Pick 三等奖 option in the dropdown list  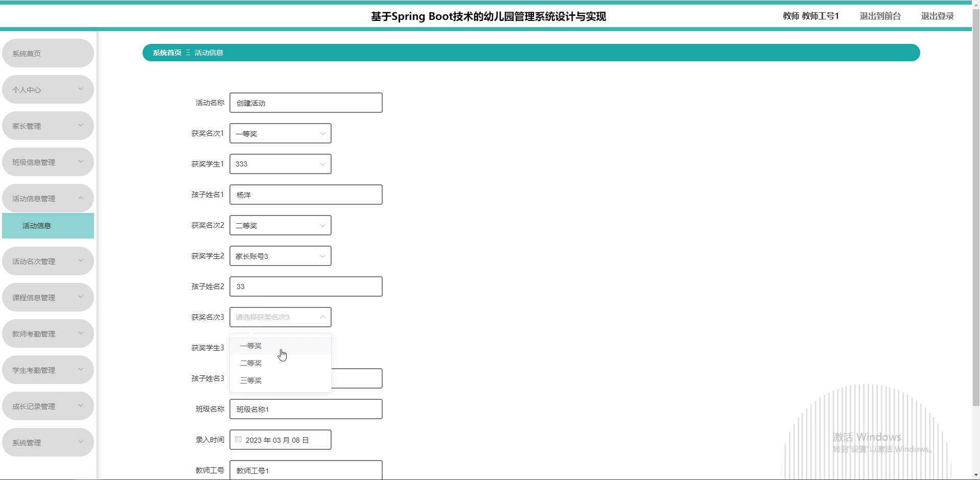click(251, 380)
